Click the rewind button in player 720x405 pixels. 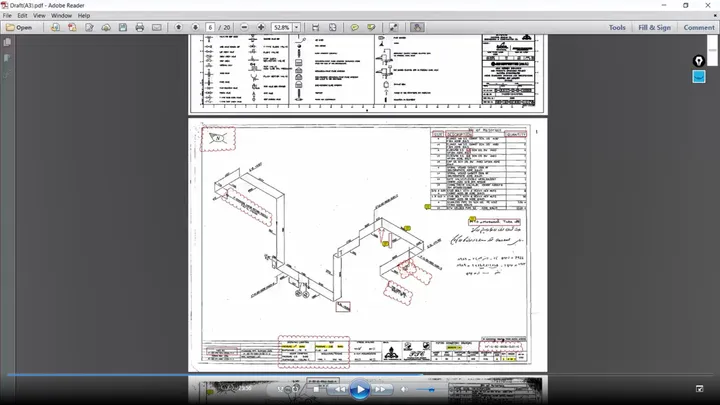tap(340, 389)
